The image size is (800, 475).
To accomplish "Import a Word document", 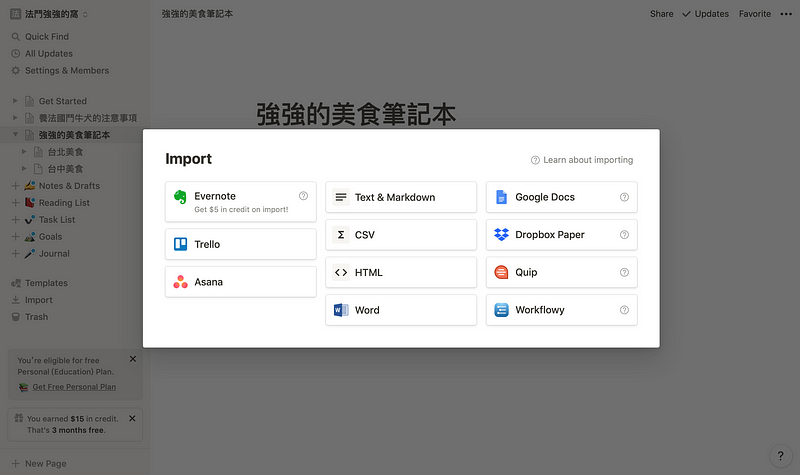I will pyautogui.click(x=401, y=310).
